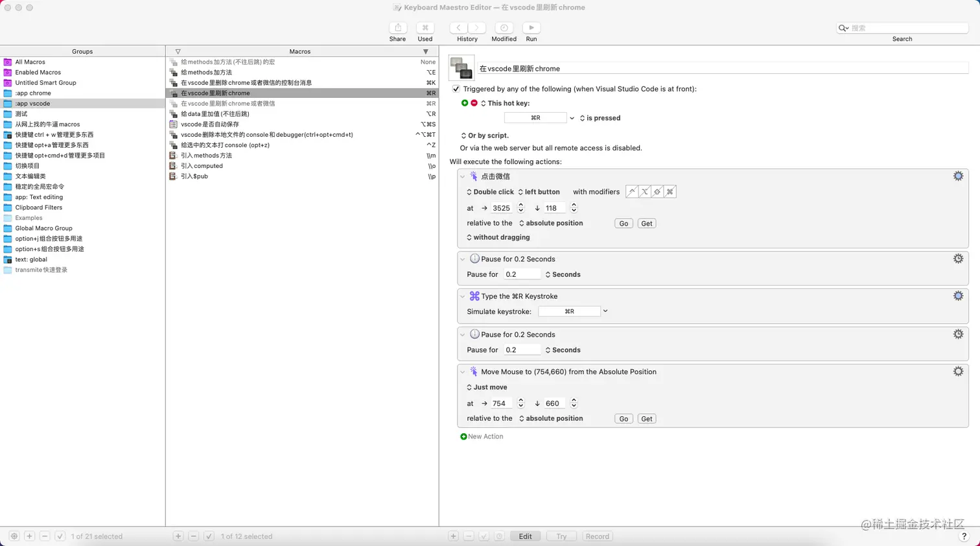Click remove macro minus button under Macros list
Image resolution: width=980 pixels, height=546 pixels.
(193, 536)
